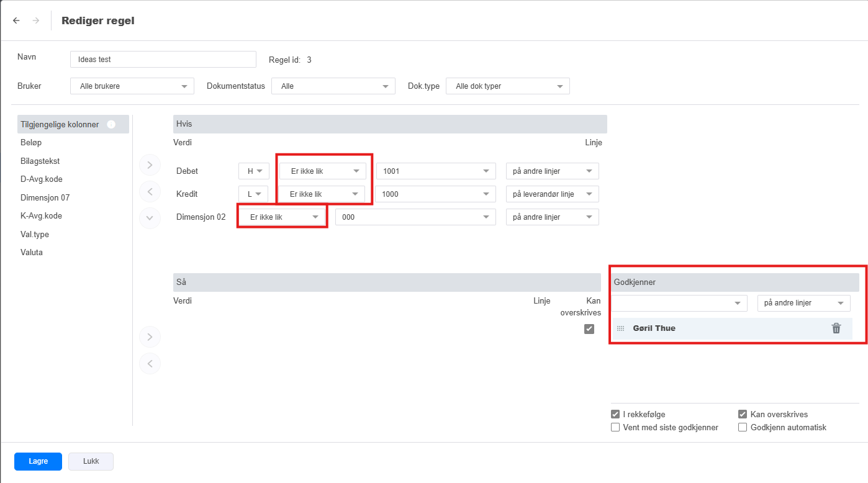Click the Navn input field
868x483 pixels.
(163, 60)
